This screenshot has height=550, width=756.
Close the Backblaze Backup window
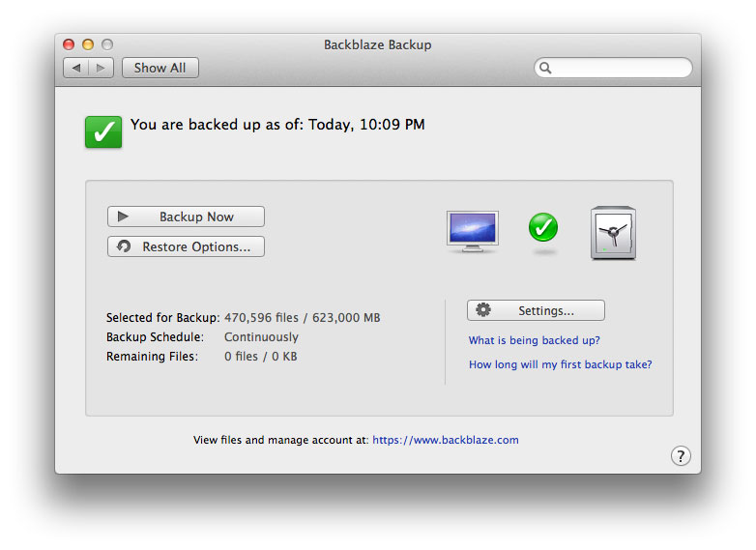(x=69, y=44)
